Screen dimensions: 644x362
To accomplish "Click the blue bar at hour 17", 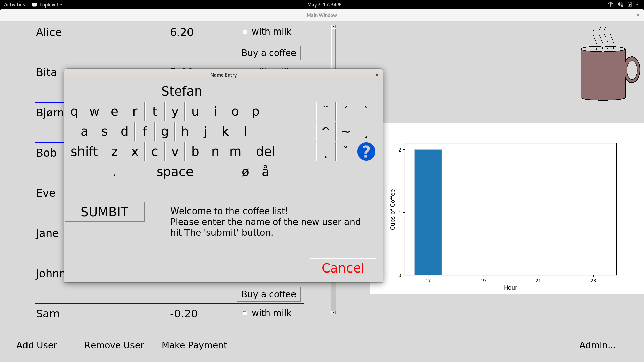I will [x=428, y=212].
